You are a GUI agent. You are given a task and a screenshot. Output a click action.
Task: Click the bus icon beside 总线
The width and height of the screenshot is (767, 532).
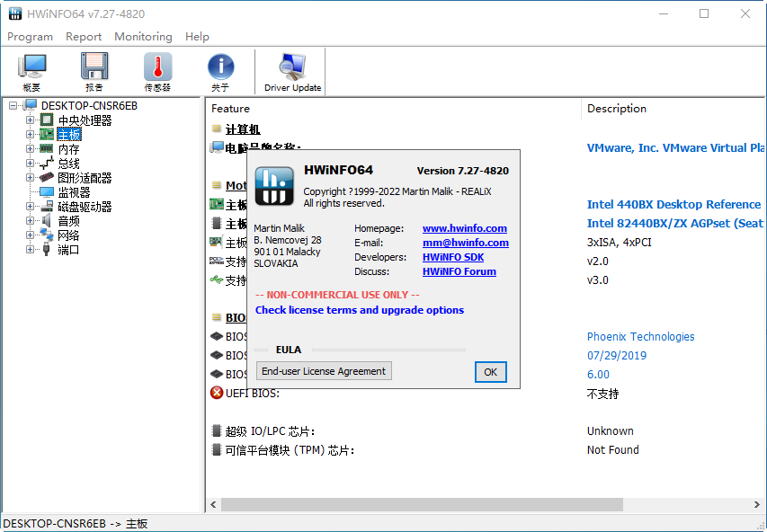pos(47,163)
